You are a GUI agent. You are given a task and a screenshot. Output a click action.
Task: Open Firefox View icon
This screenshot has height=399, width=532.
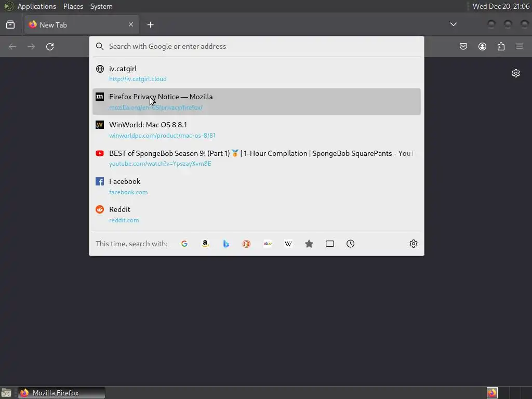pyautogui.click(x=10, y=25)
